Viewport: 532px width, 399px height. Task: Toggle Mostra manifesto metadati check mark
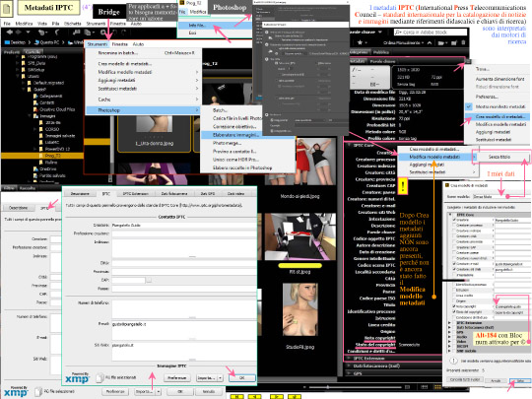point(469,106)
